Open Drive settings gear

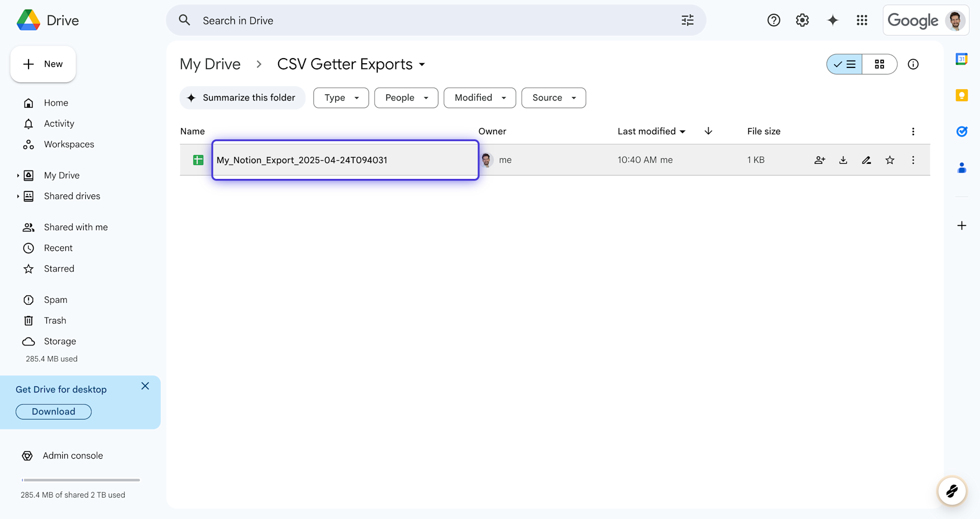802,20
